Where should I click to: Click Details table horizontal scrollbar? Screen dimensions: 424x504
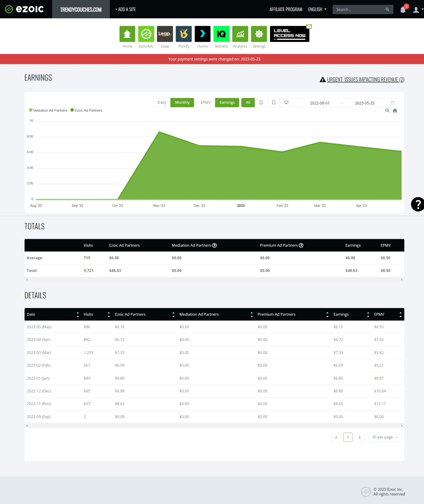click(214, 425)
